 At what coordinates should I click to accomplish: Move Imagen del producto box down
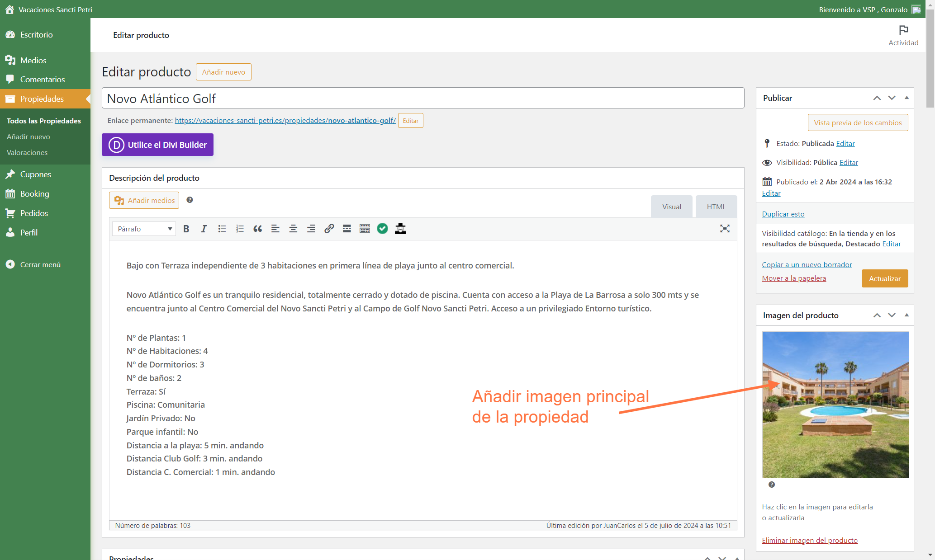tap(892, 315)
